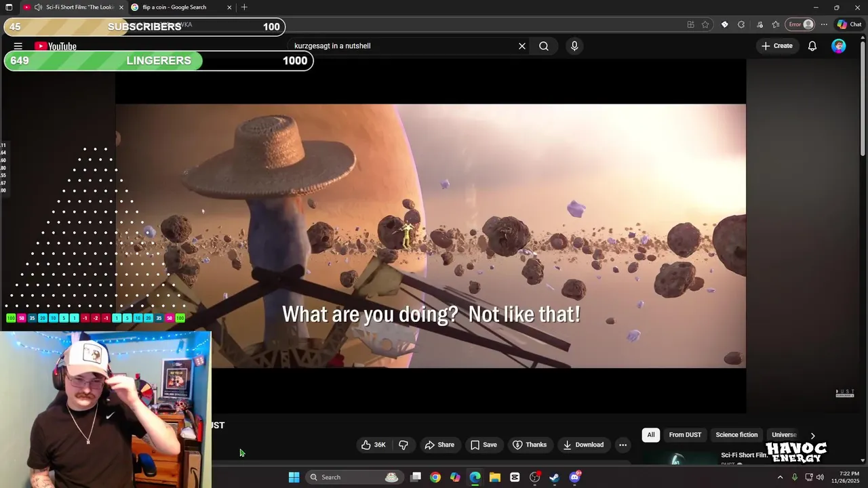The height and width of the screenshot is (488, 868).
Task: Select the All filter chip
Action: [651, 434]
